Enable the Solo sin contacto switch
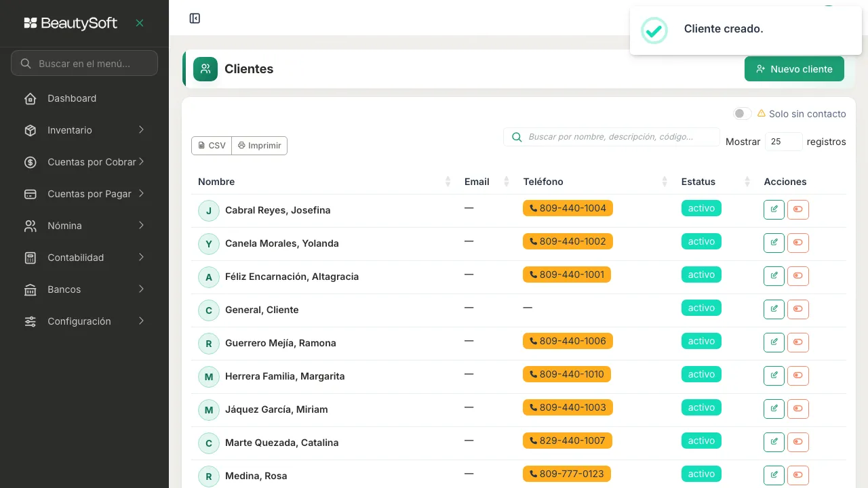The image size is (868, 488). tap(742, 114)
